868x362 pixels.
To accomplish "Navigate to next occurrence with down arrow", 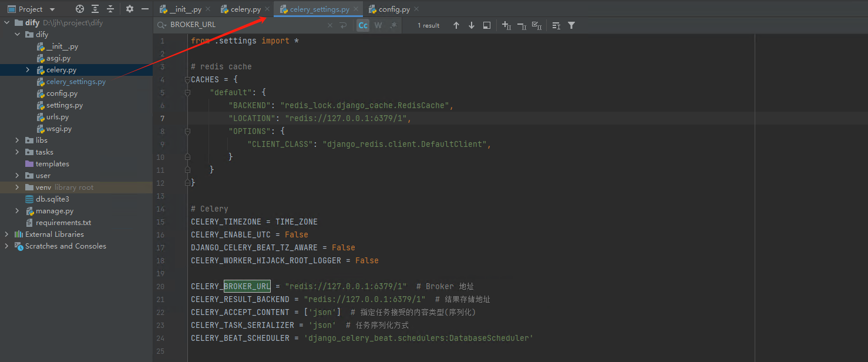I will 471,25.
